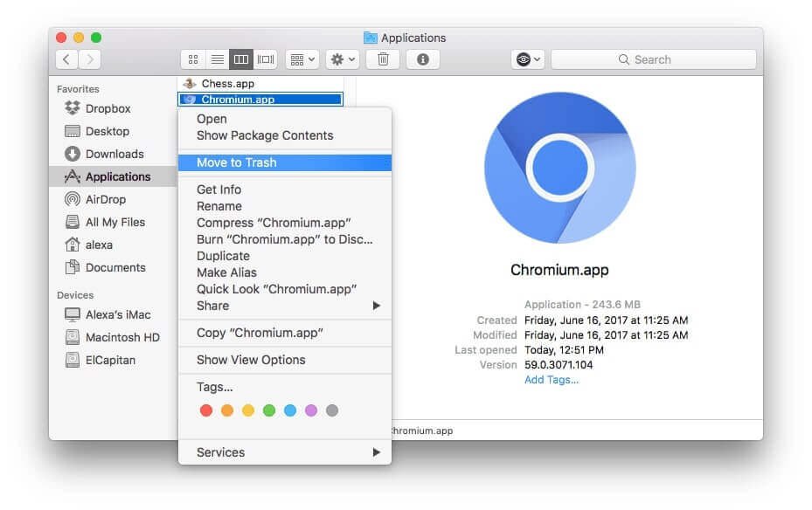The width and height of the screenshot is (812, 510).
Task: Click the version number 59.0.3071.104
Action: tap(559, 365)
